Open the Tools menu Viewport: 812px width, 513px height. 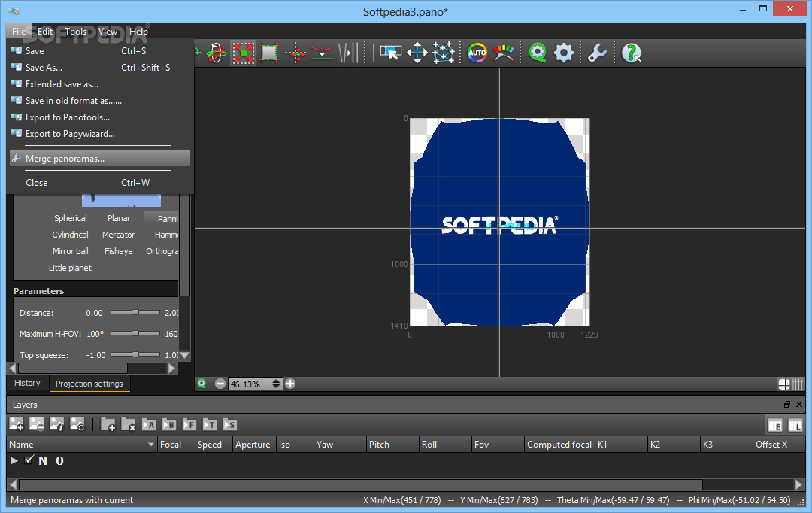point(76,32)
